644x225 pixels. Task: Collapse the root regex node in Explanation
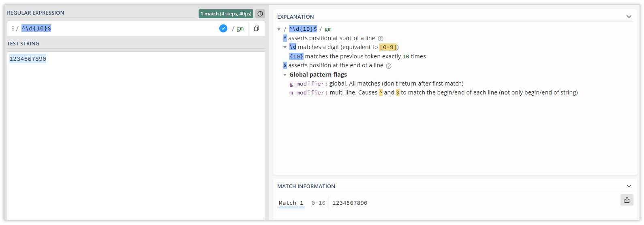click(279, 29)
